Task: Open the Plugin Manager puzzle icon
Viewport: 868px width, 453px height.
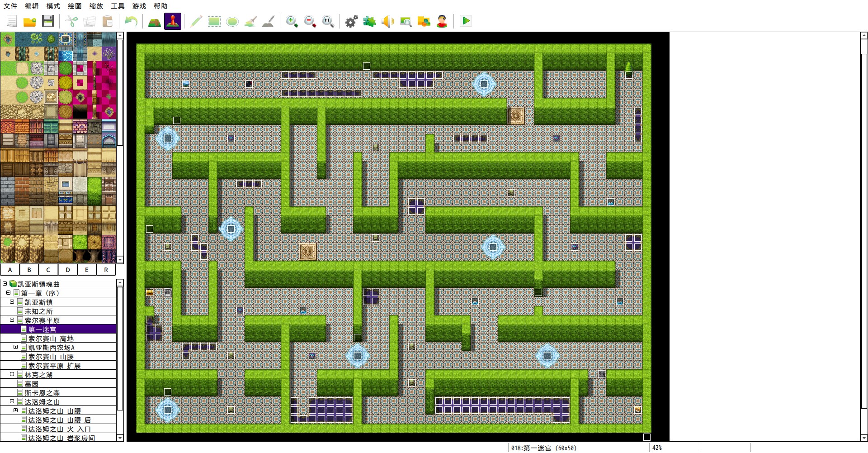Action: coord(370,21)
